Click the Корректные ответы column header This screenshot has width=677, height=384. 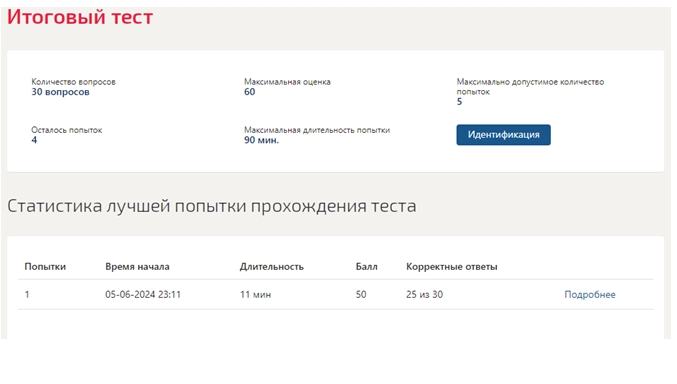pyautogui.click(x=452, y=267)
